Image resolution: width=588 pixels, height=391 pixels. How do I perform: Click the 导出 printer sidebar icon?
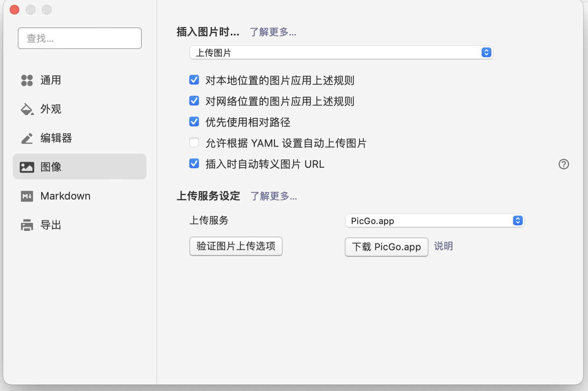[27, 225]
